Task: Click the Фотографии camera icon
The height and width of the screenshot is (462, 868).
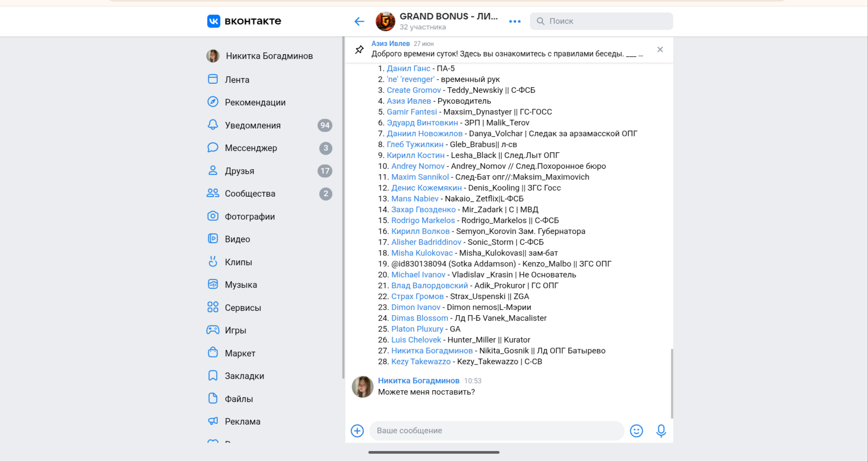Action: point(213,216)
